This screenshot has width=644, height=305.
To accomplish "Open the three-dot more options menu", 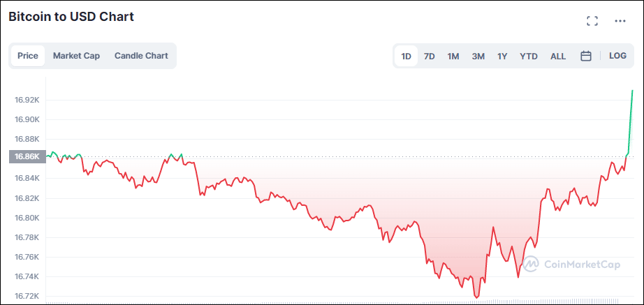I will [620, 21].
